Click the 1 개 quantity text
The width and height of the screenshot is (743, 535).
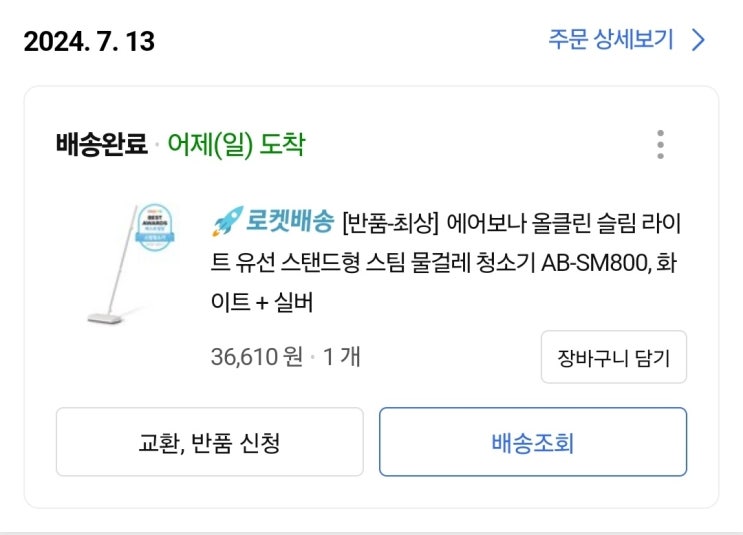(x=341, y=356)
